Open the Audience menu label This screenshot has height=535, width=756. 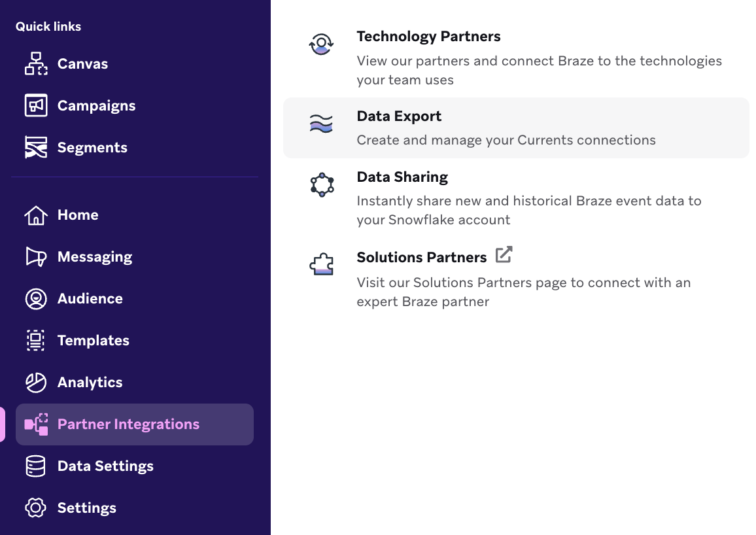pos(90,298)
